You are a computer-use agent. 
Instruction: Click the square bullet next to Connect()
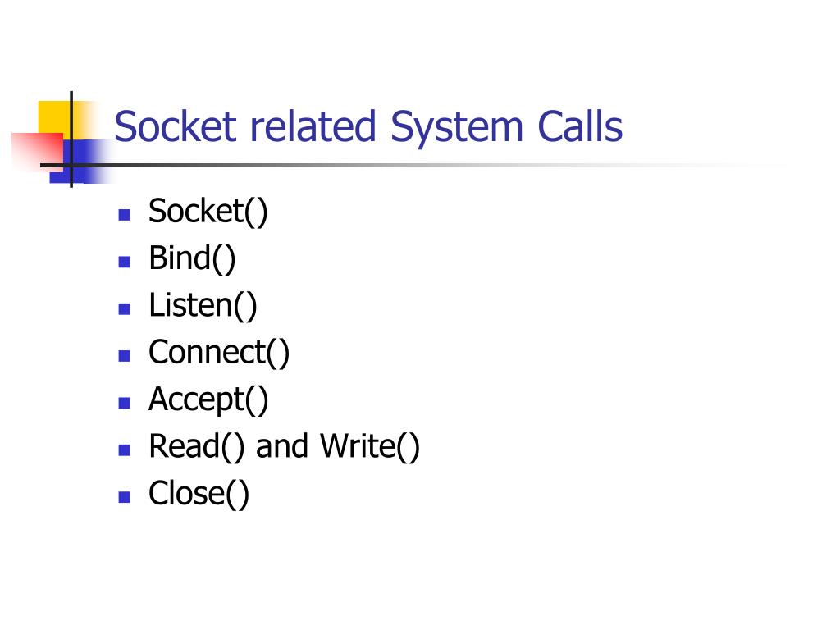tap(125, 356)
